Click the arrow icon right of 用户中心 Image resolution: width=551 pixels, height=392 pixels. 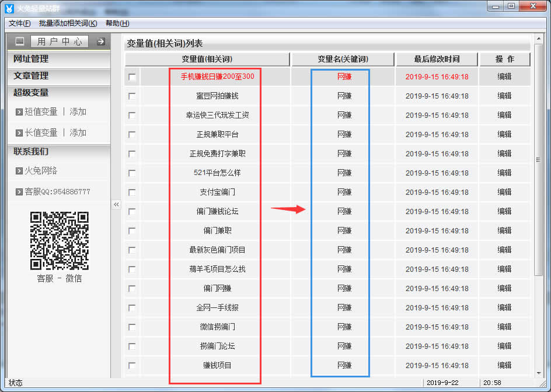click(101, 41)
